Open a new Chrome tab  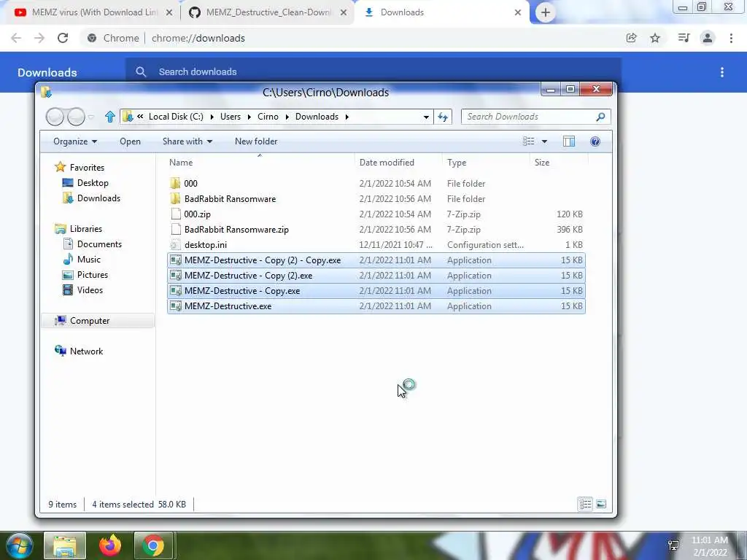coord(546,12)
